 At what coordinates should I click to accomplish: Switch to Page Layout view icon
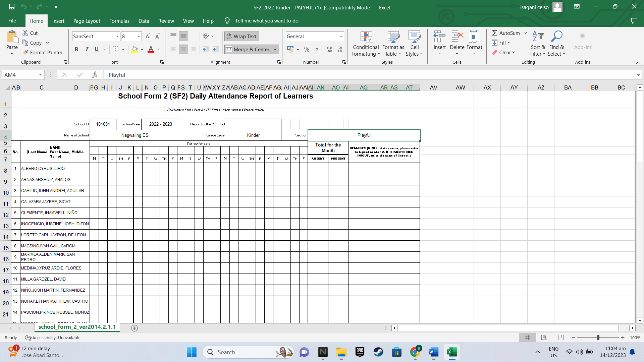[x=544, y=338]
